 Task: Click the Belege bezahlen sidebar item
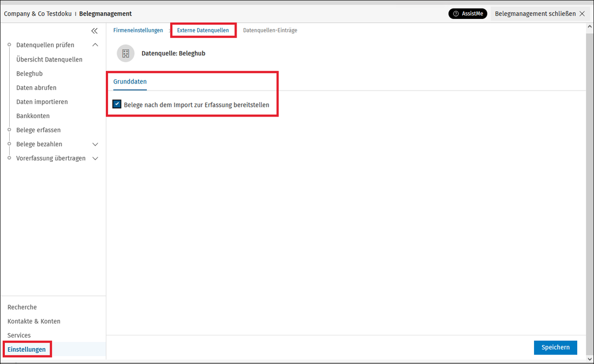pos(39,144)
